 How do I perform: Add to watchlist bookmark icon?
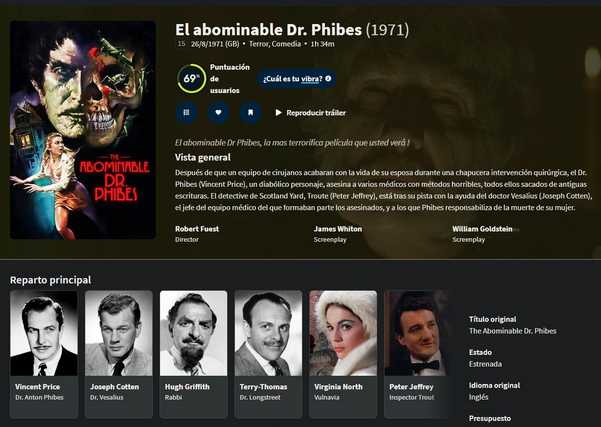click(x=250, y=112)
